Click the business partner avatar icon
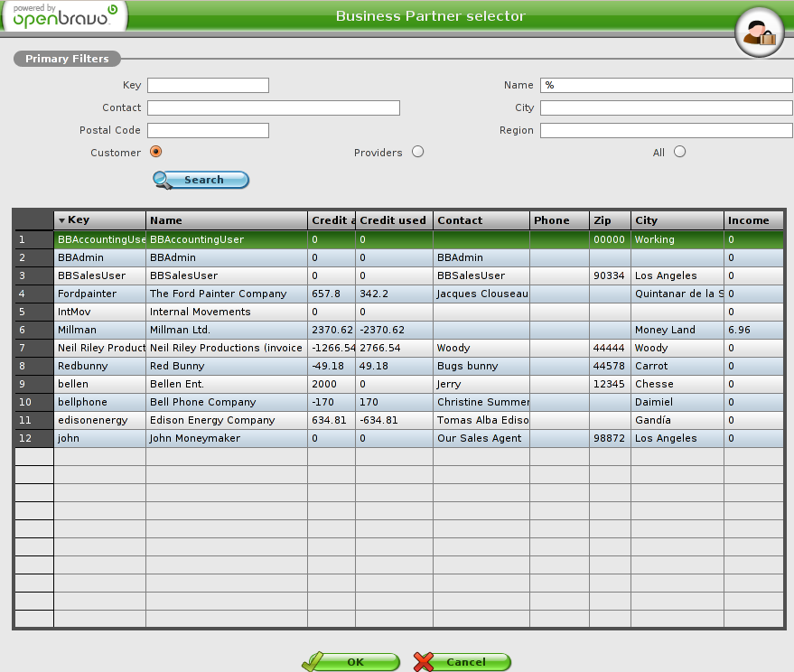 [758, 32]
